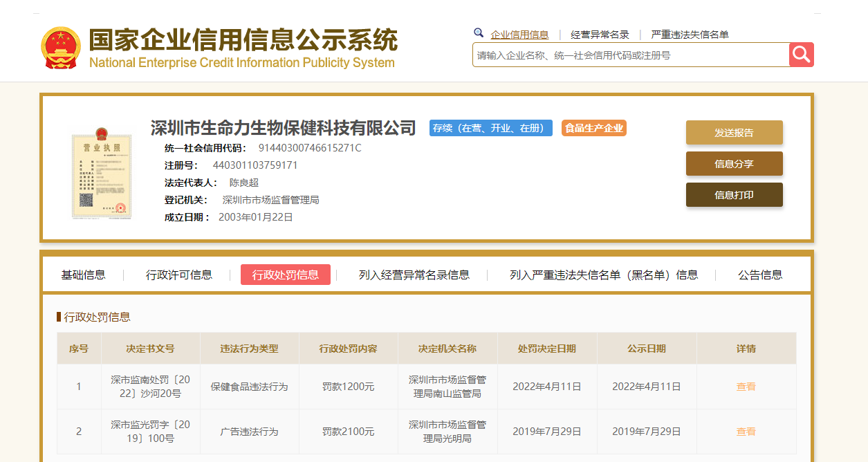Switch to the 行政许可信息 tab
868x462 pixels.
179,275
